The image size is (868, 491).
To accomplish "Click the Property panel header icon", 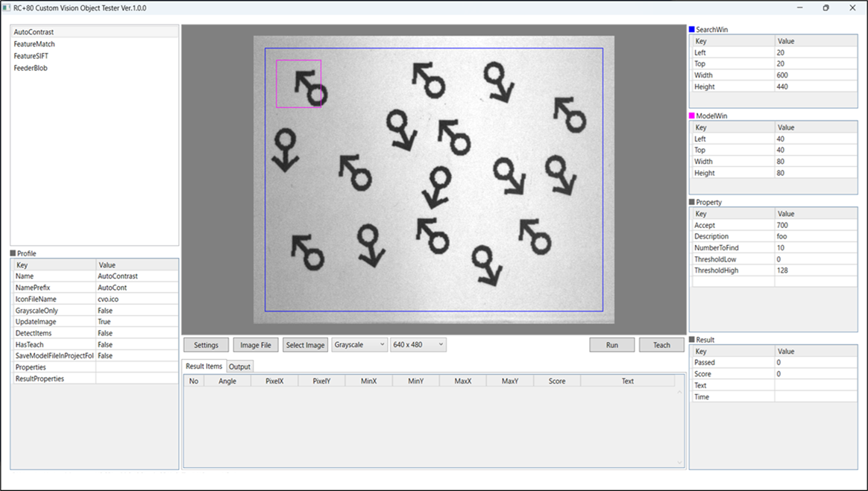I will click(692, 202).
